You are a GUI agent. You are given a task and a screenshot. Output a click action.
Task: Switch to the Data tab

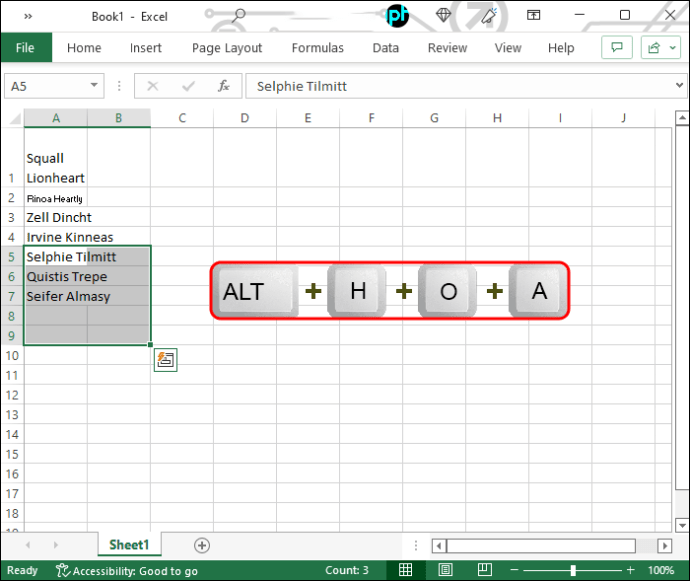385,48
